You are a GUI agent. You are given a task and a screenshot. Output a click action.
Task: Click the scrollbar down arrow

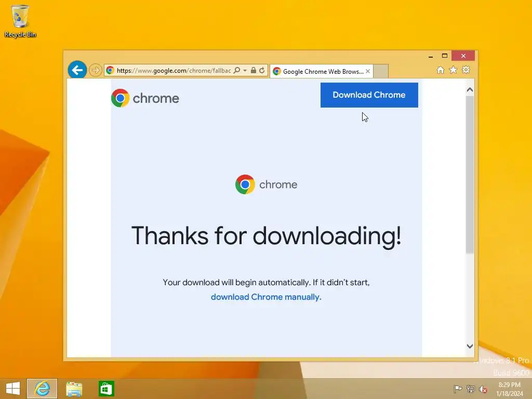click(x=470, y=346)
